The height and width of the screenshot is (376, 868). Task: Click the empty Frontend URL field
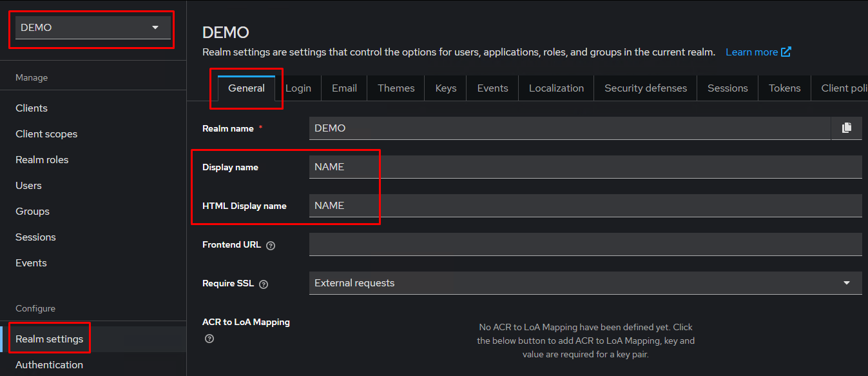(x=584, y=244)
